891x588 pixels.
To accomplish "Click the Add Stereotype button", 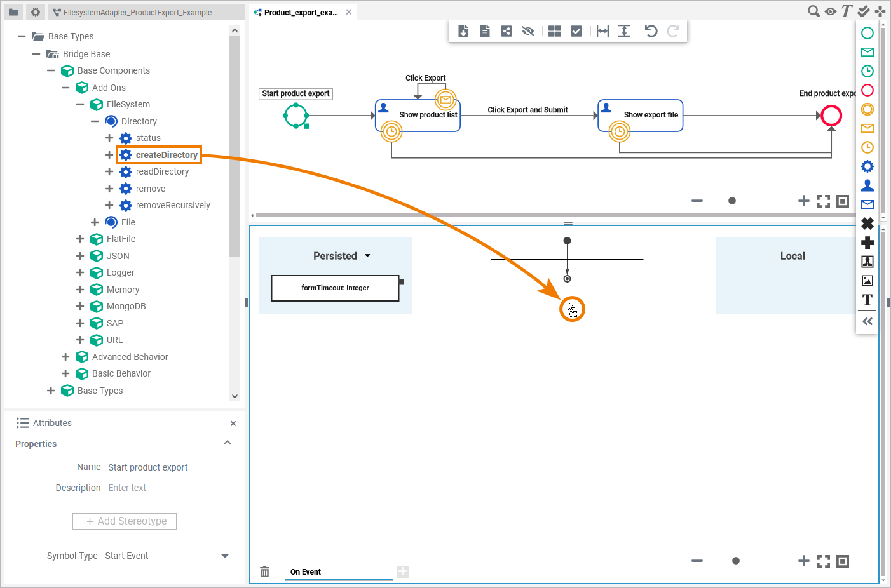I will (125, 521).
